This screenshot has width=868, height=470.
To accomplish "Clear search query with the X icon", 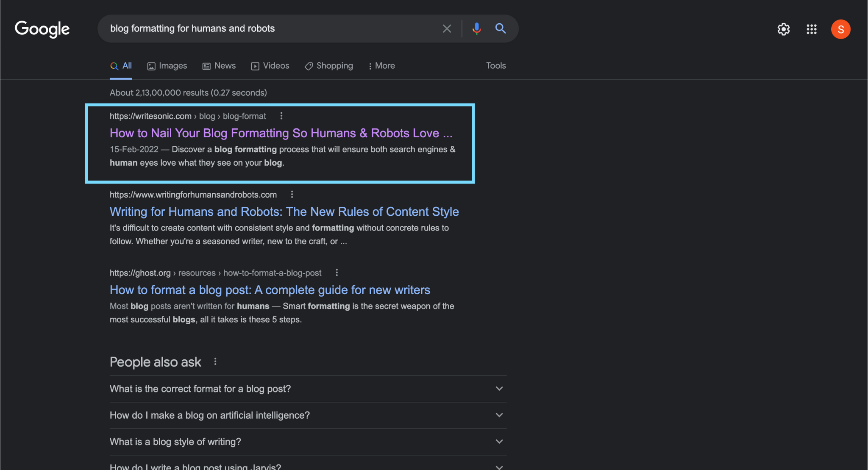I will click(447, 28).
